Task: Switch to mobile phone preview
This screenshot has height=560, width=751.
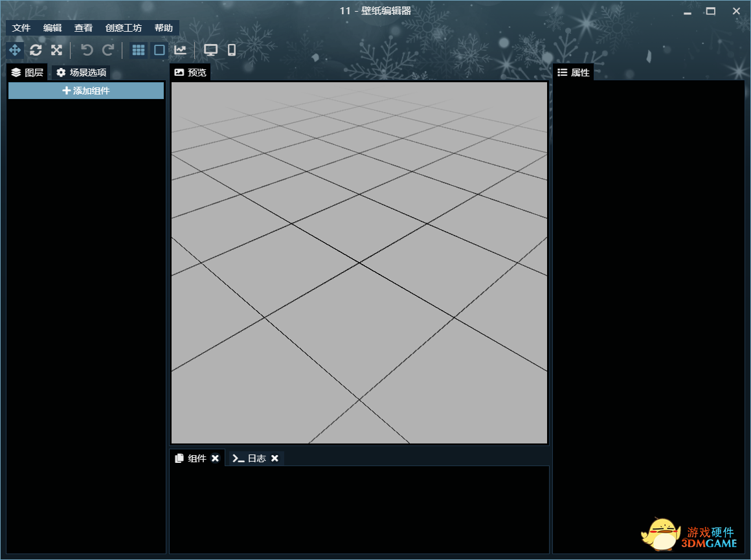Action: (x=232, y=50)
